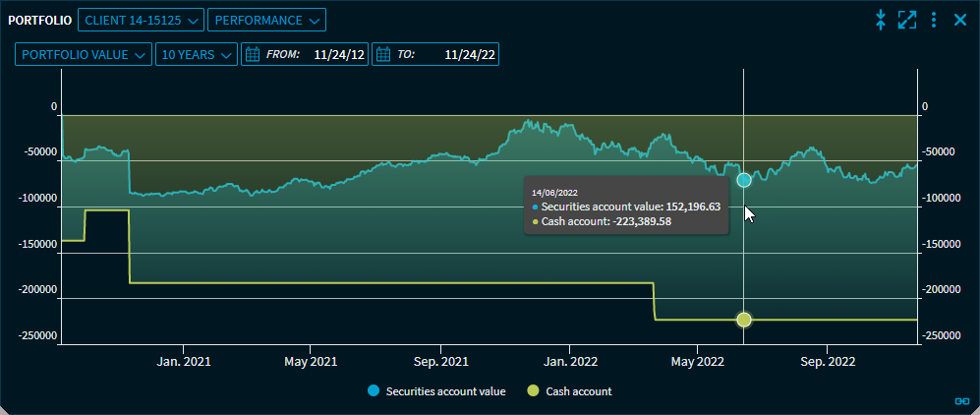This screenshot has width=980, height=415.
Task: Click the FROM date calendar icon
Action: click(253, 55)
